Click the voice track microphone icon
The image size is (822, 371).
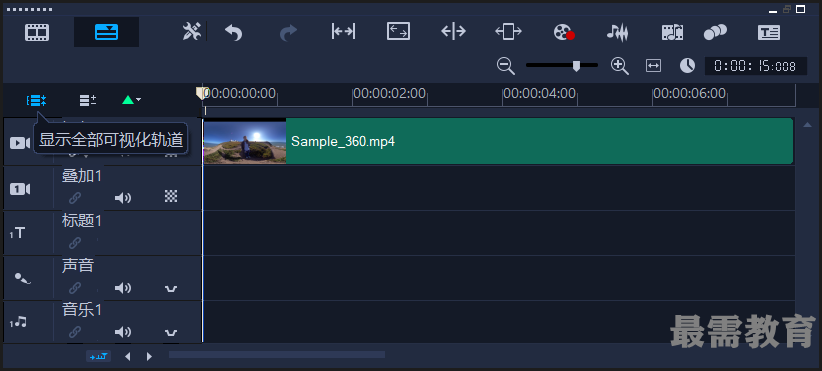(x=22, y=278)
